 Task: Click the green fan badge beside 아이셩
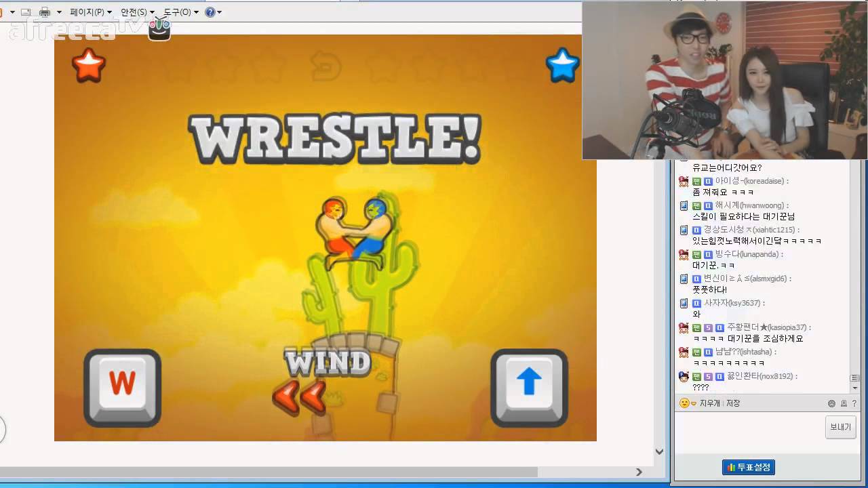[x=696, y=182]
